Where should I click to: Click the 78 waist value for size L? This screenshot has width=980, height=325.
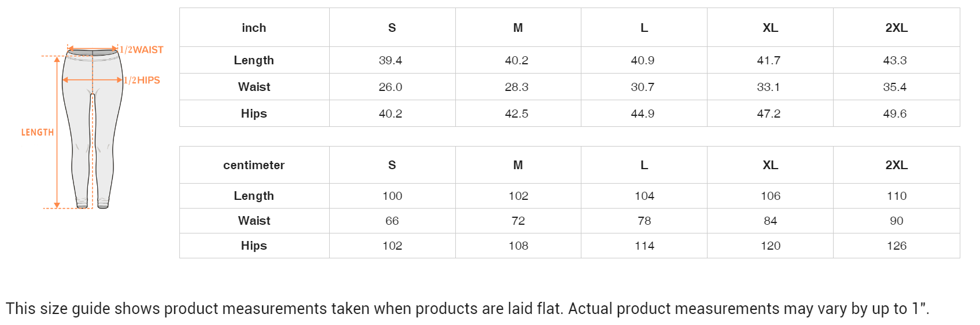644,221
